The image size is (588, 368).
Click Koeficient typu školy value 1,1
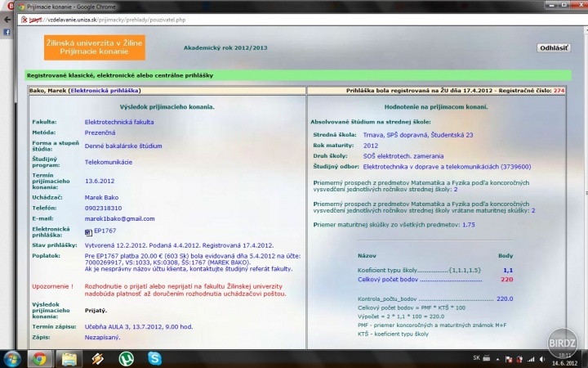pyautogui.click(x=508, y=271)
